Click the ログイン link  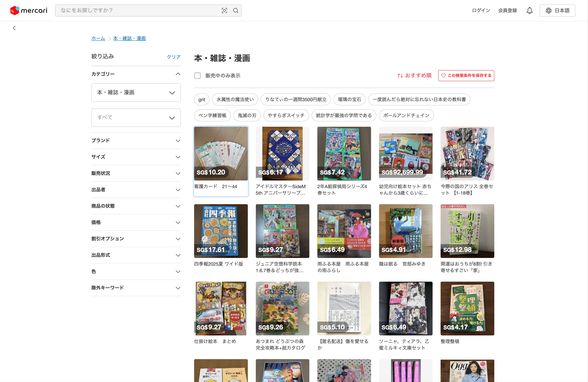point(481,10)
